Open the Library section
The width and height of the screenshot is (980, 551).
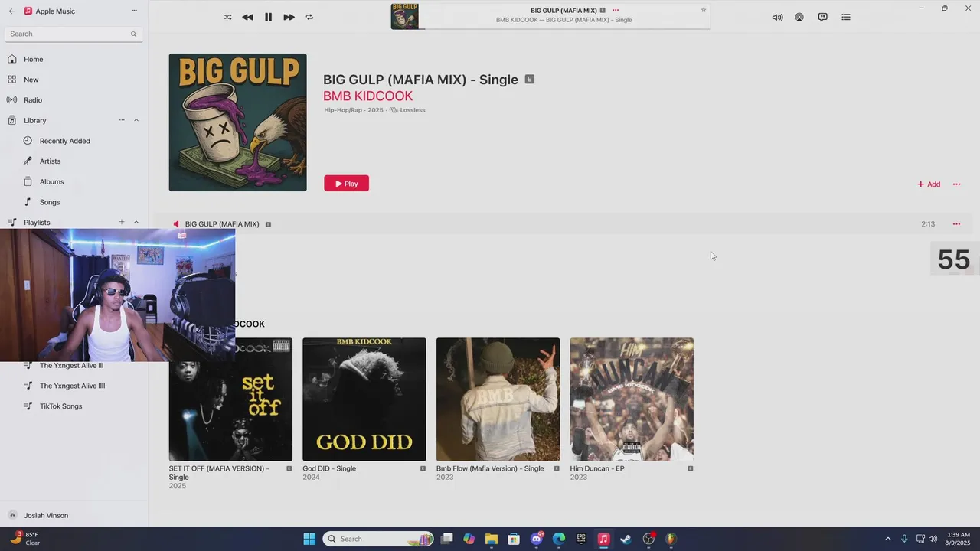[x=34, y=120]
